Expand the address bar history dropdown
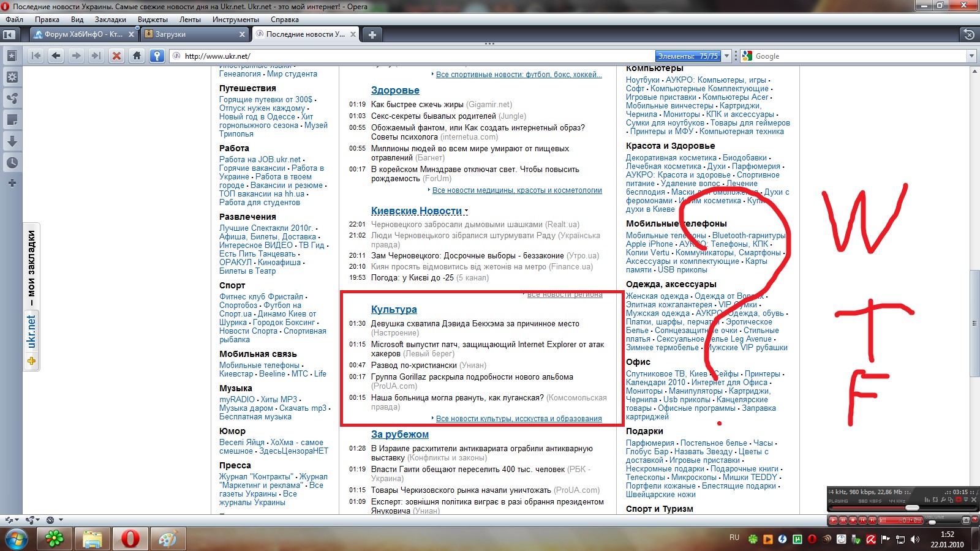Screen dimensions: 980x551 [727, 56]
